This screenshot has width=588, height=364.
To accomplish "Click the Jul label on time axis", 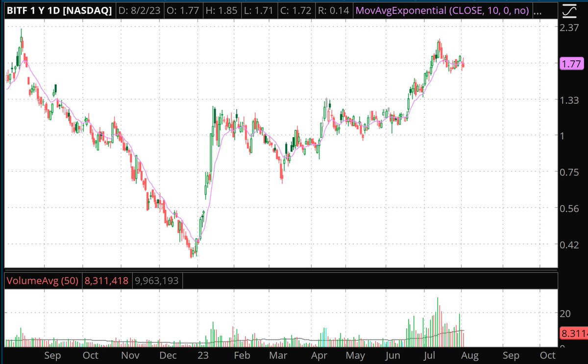I will point(430,355).
